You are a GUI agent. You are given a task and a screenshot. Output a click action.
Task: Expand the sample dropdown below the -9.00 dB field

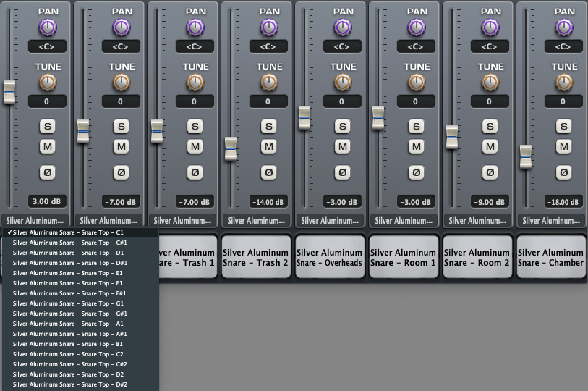(x=477, y=221)
